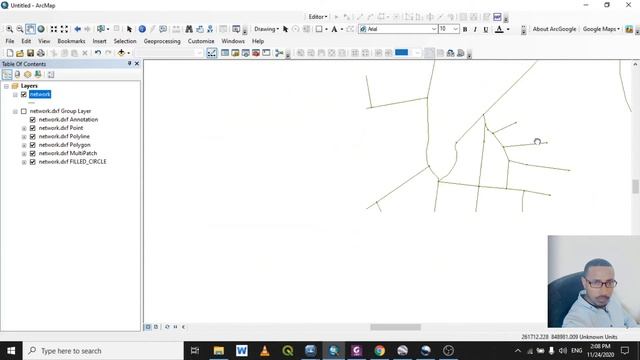
Task: Toggle network.dxf MultiPatch layer checkbox
Action: pos(33,153)
